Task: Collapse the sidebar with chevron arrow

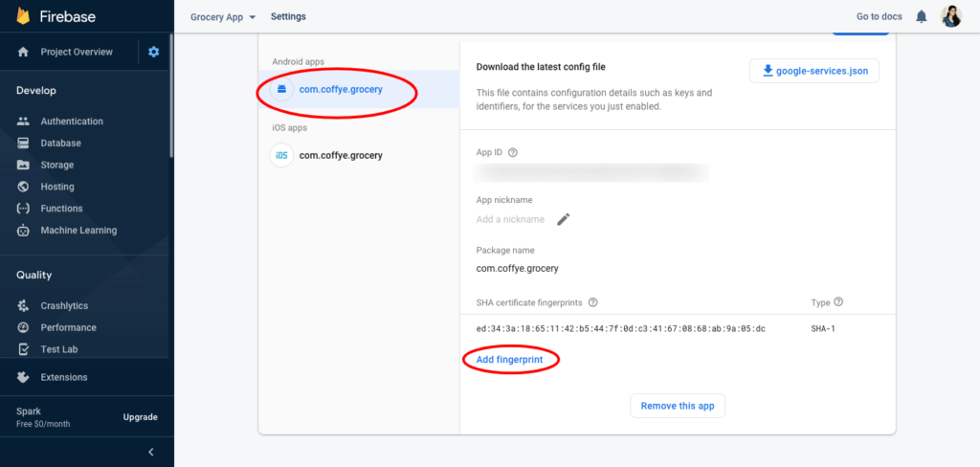Action: [x=150, y=452]
